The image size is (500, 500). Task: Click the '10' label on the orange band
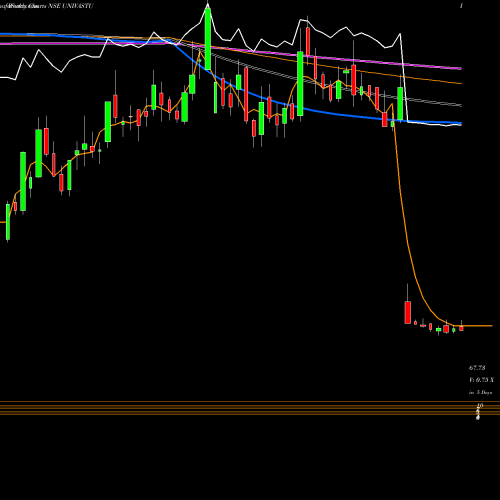click(480, 405)
